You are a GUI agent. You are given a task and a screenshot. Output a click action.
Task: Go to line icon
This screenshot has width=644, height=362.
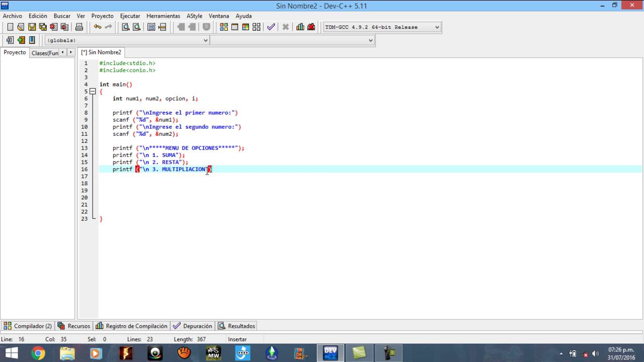[x=162, y=27]
